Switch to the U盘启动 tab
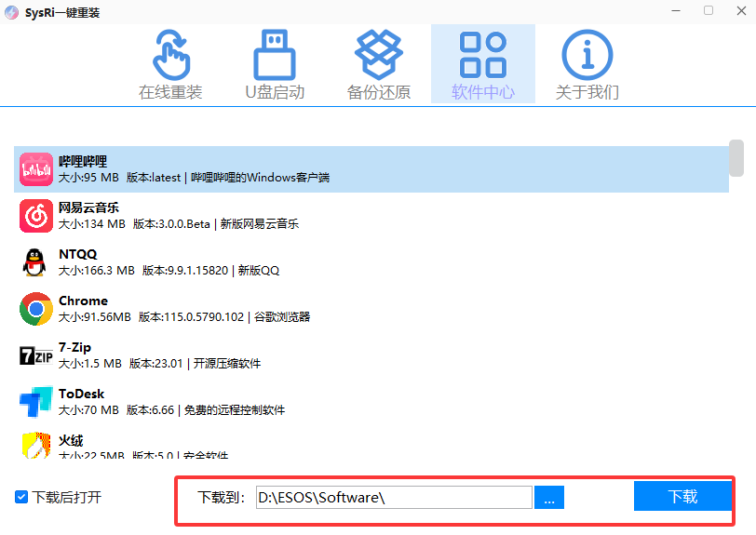Viewport: 756px width, 535px height. (275, 64)
